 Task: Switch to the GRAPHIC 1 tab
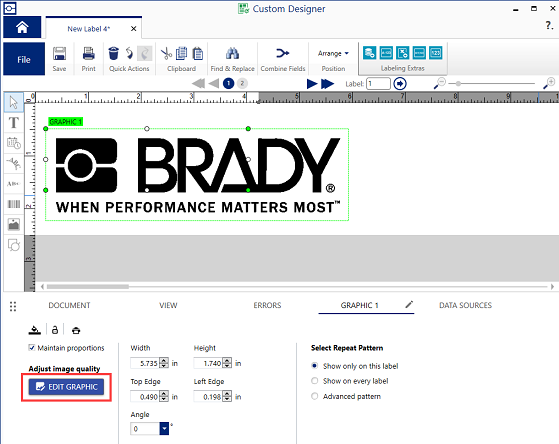(359, 305)
